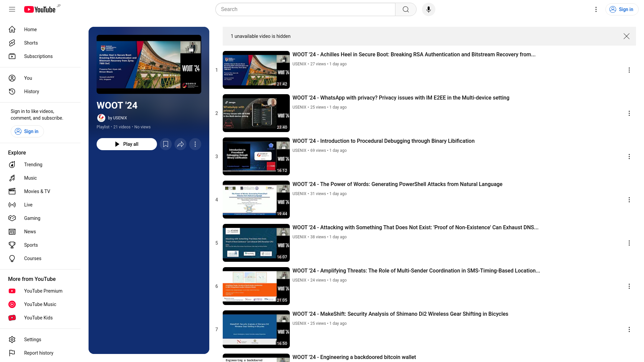The height and width of the screenshot is (362, 644).
Task: Open Proof of Non-Existence DNS video
Action: (x=415, y=228)
